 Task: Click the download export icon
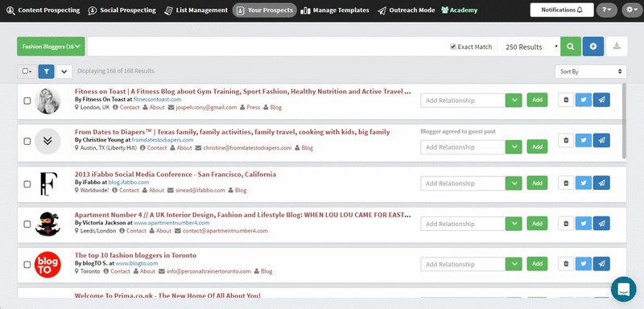point(617,47)
